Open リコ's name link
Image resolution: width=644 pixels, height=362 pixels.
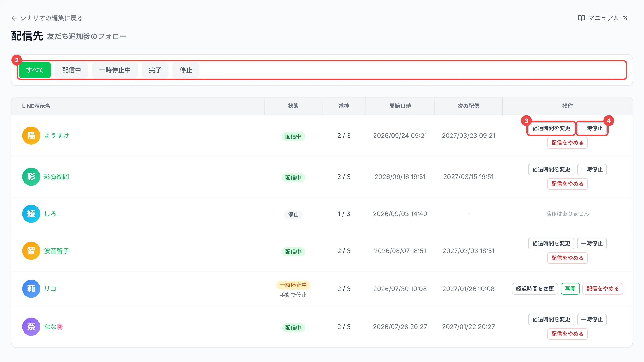[x=50, y=289]
